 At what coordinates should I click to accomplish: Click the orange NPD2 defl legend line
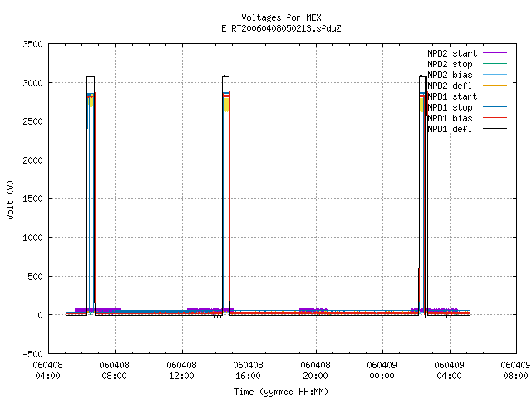pyautogui.click(x=495, y=85)
